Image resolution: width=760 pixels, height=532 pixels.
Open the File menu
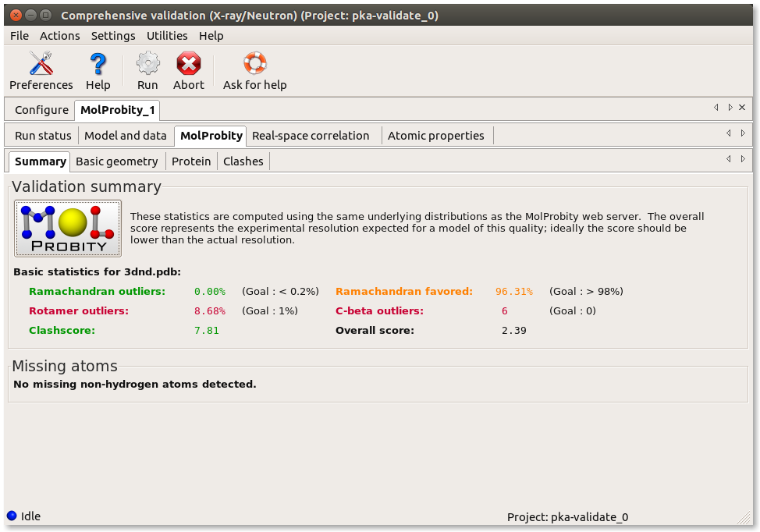[x=19, y=35]
